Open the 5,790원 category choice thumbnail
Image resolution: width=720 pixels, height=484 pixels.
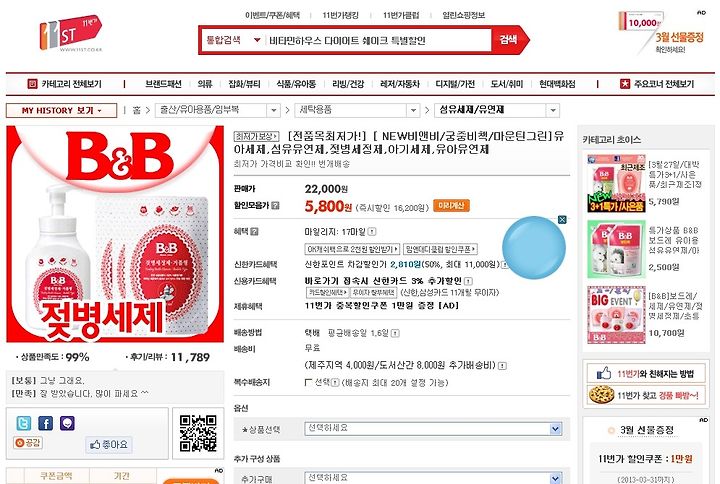coord(617,184)
